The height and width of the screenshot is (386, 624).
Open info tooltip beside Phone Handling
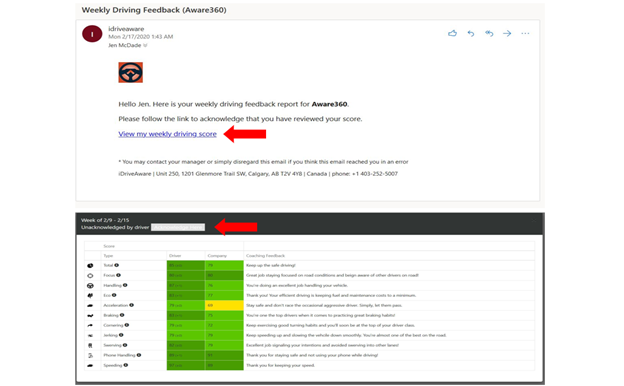point(139,355)
